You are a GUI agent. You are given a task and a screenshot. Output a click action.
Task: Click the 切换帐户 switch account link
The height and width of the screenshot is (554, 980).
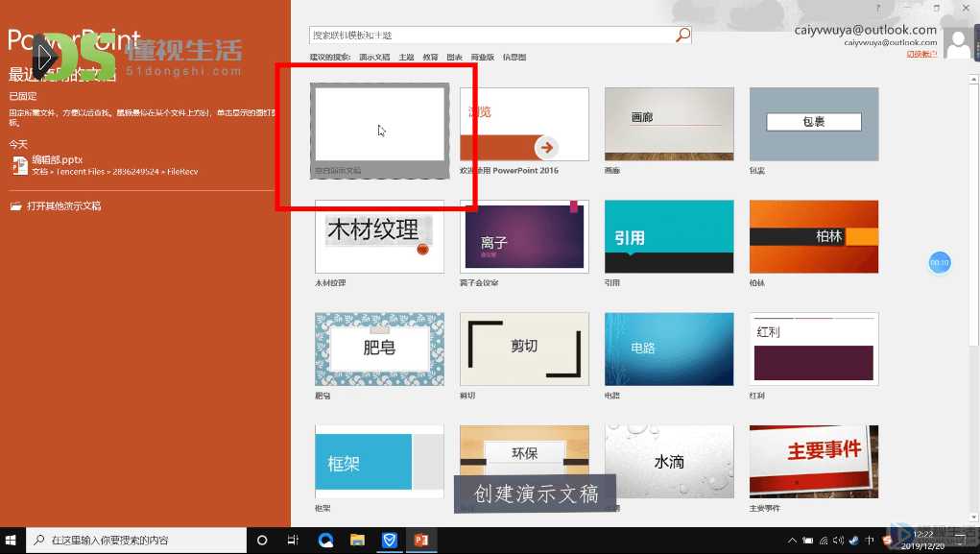coord(921,54)
